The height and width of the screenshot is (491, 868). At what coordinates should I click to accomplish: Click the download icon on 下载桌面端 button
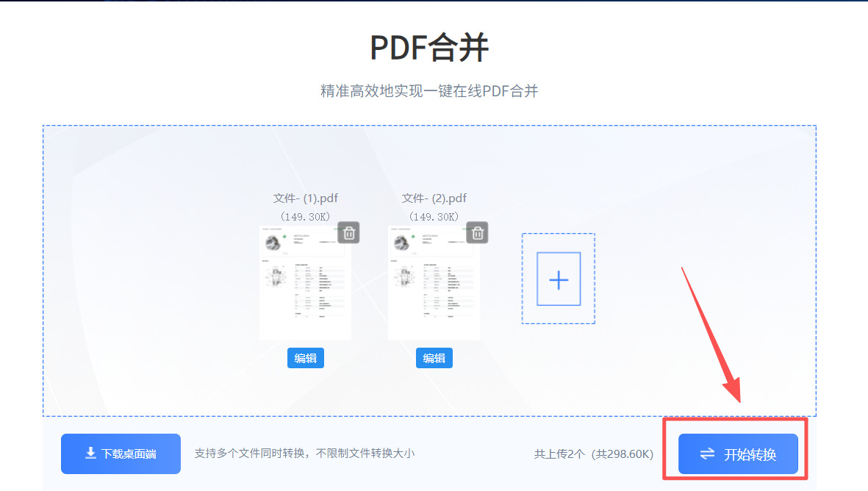(x=90, y=454)
